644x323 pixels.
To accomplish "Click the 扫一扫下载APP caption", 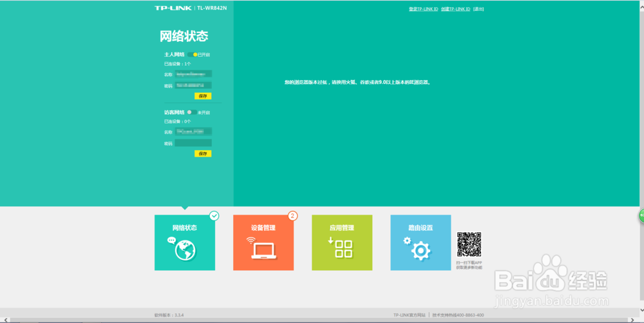I will [469, 262].
